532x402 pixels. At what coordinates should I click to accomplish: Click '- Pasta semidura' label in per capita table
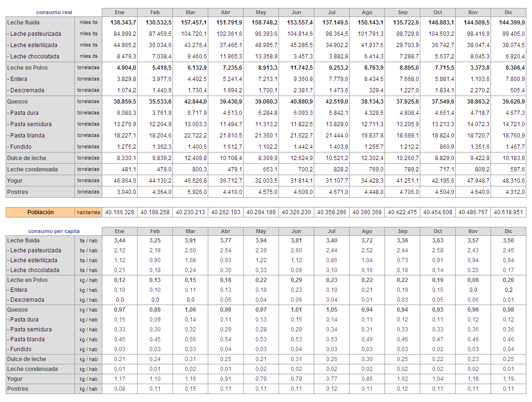[x=30, y=330]
